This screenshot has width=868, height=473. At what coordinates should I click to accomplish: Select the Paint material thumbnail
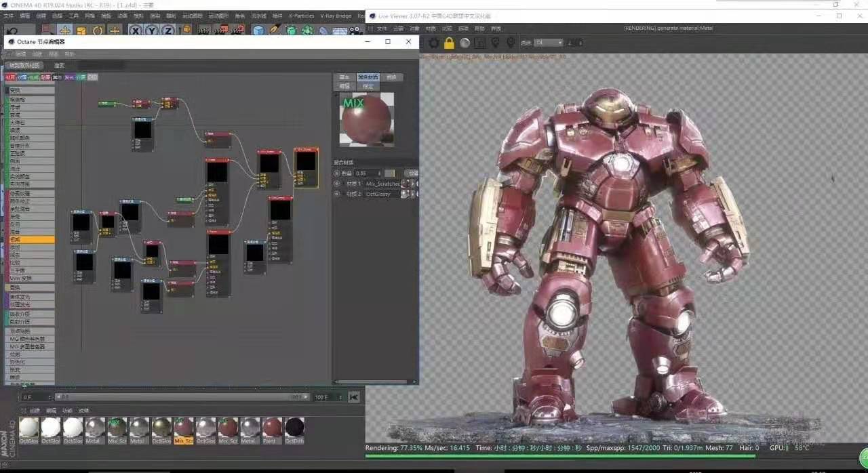tap(272, 430)
